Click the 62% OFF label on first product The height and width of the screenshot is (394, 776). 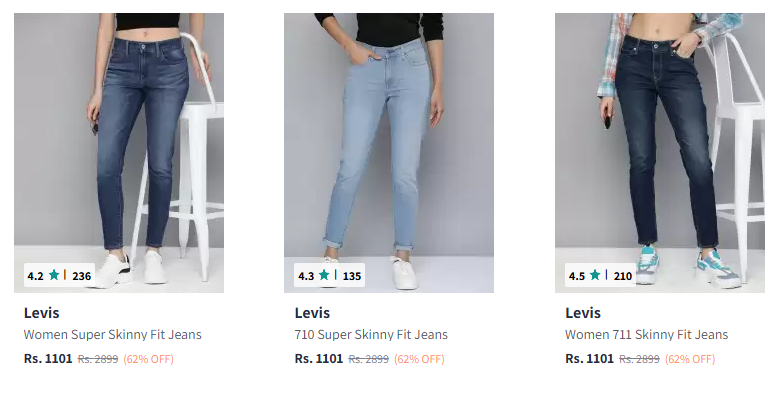click(148, 359)
